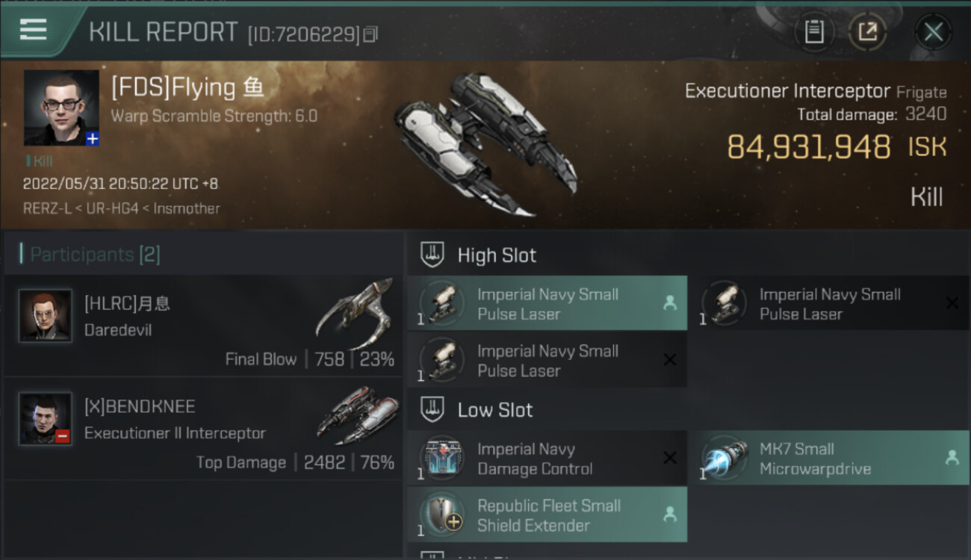Open the clipboard kill report icon
Screen dimensions: 971x560
[813, 32]
